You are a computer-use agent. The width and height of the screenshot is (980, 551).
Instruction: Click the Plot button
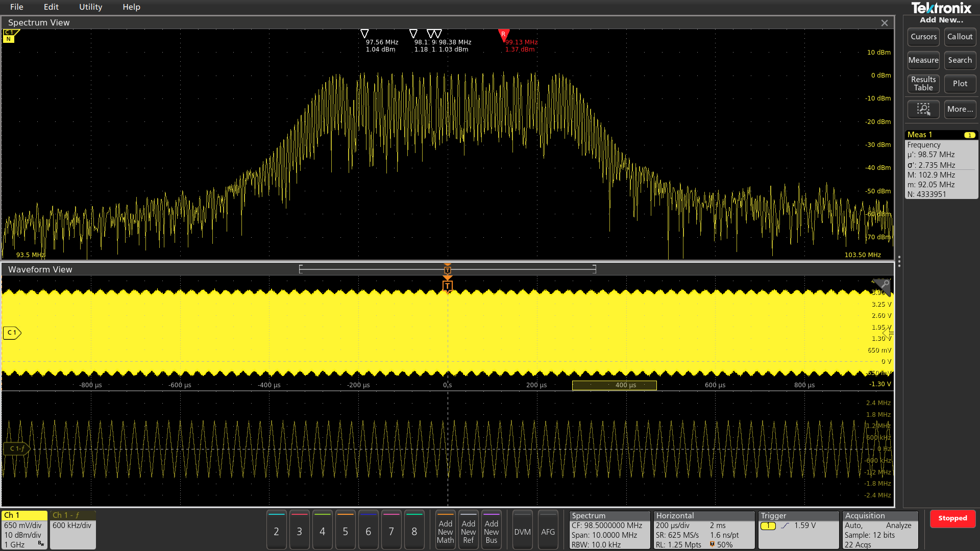tap(960, 84)
